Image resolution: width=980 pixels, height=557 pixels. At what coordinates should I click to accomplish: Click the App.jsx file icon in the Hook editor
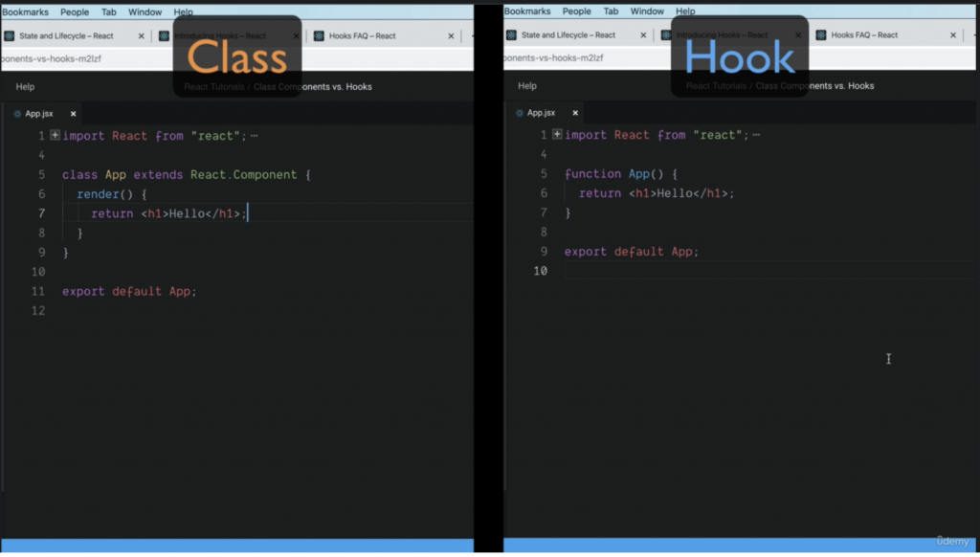pos(520,113)
